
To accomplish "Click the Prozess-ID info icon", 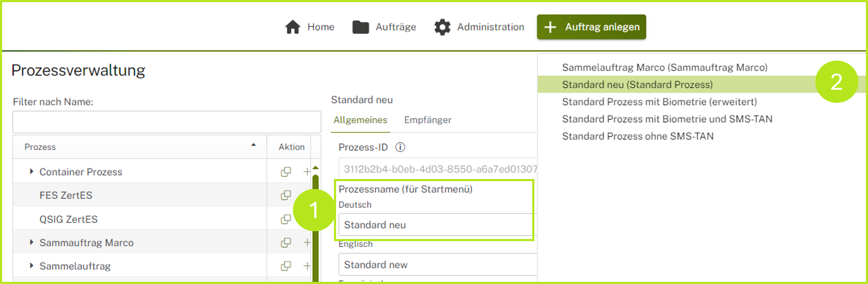I will coord(400,147).
